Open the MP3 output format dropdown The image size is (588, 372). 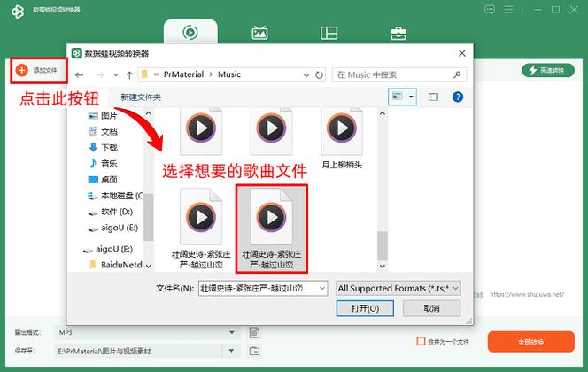coord(147,333)
